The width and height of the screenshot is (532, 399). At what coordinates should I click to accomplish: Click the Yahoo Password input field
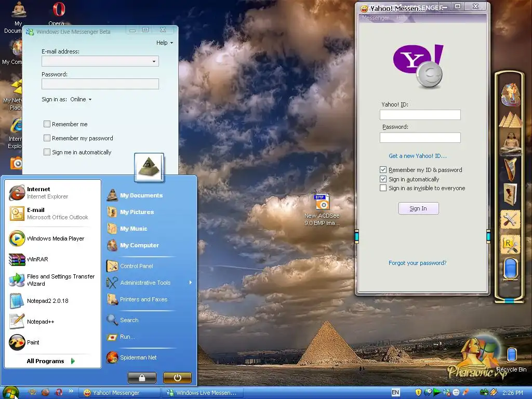(x=420, y=137)
